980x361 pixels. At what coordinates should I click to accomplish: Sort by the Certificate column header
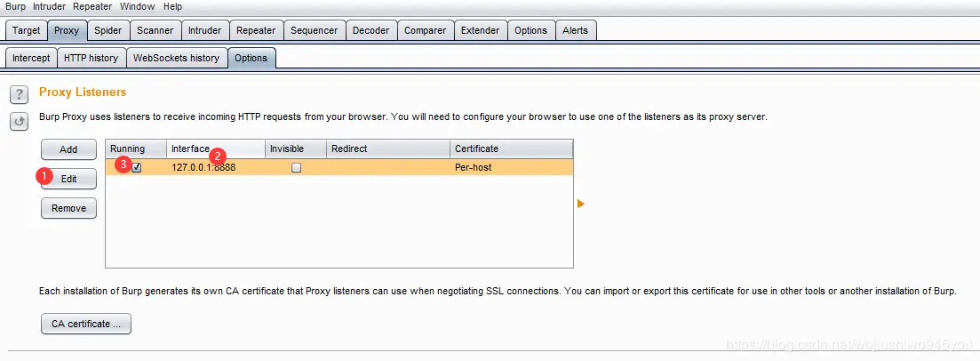pyautogui.click(x=511, y=148)
